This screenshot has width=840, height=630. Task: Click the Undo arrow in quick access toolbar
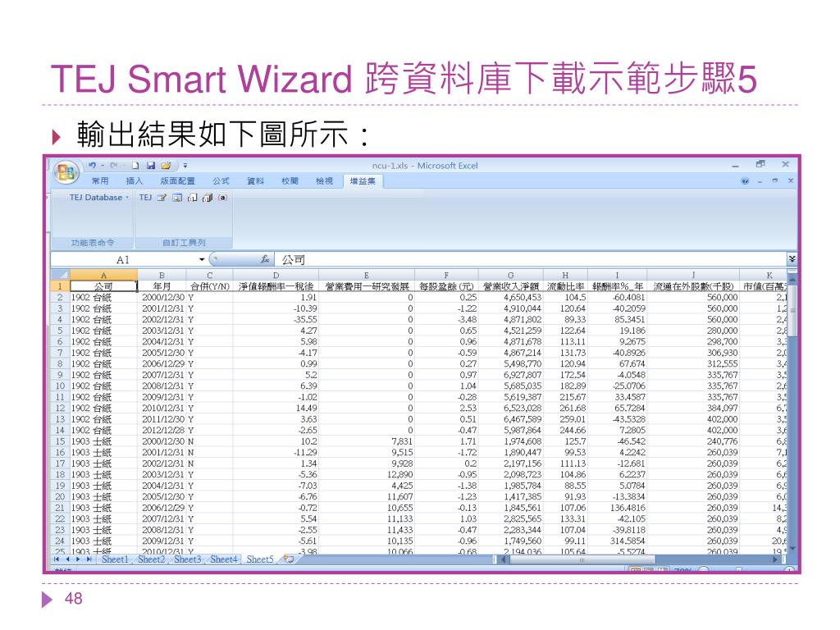[92, 166]
